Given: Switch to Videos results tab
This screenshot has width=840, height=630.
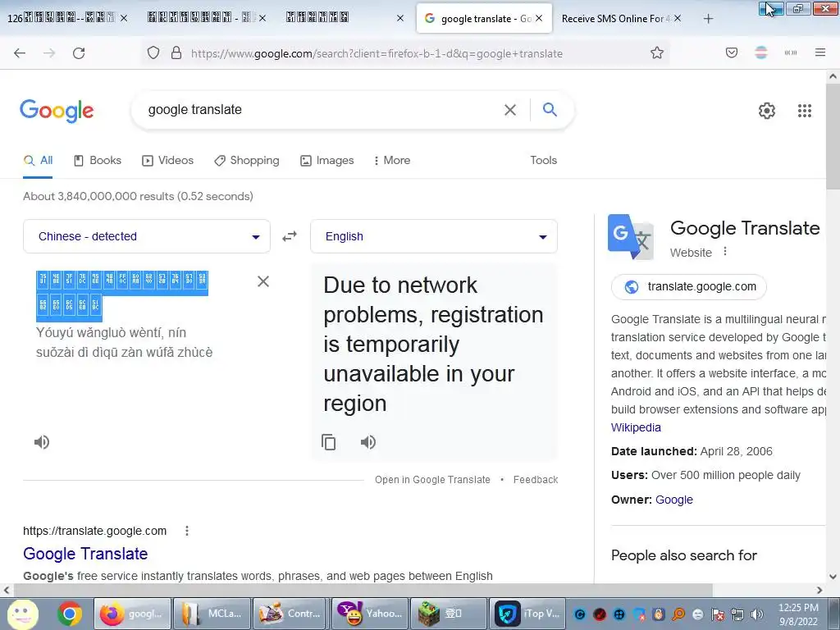Looking at the screenshot, I should [167, 160].
